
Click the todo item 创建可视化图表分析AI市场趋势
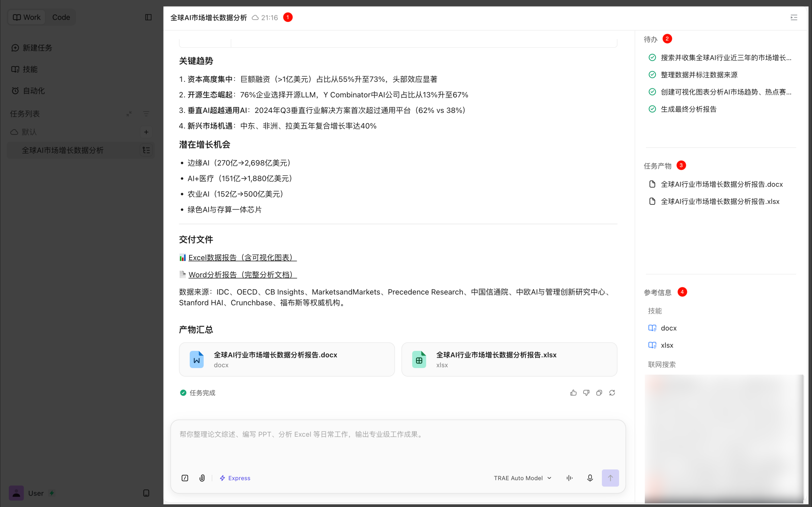pyautogui.click(x=720, y=92)
